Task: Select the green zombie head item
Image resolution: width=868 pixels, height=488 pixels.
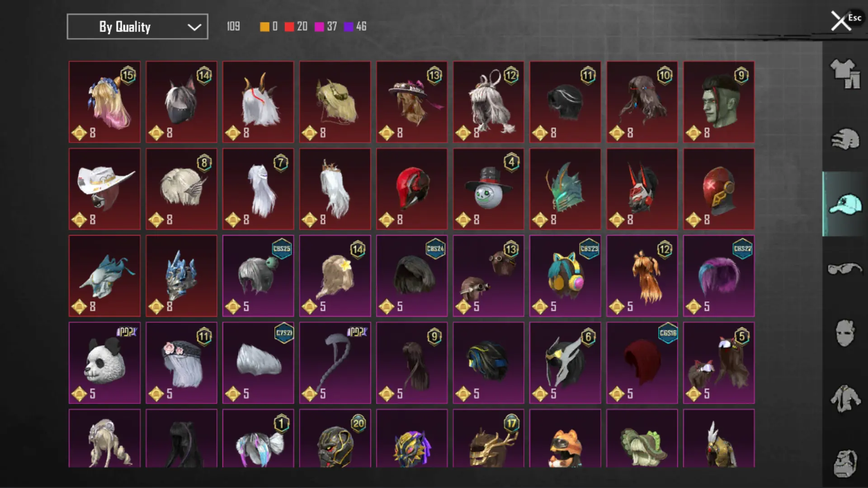Action: coord(719,102)
